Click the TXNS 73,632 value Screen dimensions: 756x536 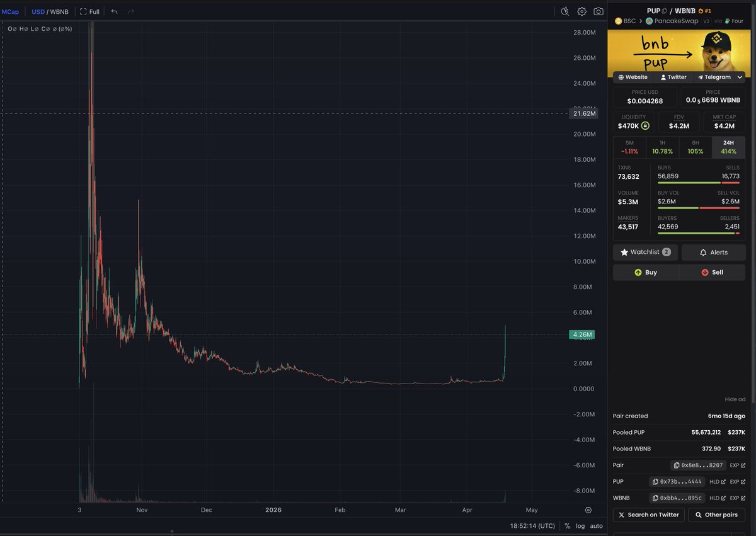pyautogui.click(x=628, y=176)
